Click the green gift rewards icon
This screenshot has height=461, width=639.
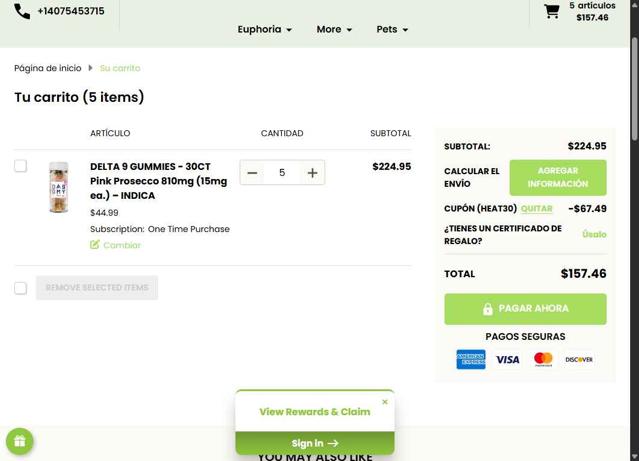(x=20, y=441)
